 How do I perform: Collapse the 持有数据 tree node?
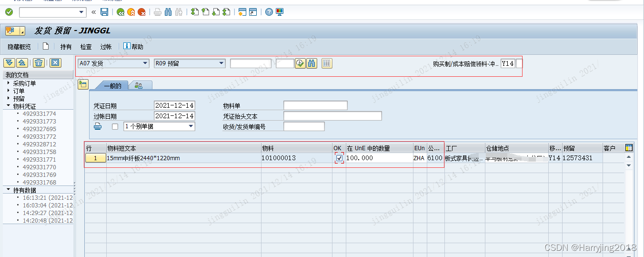(9, 190)
